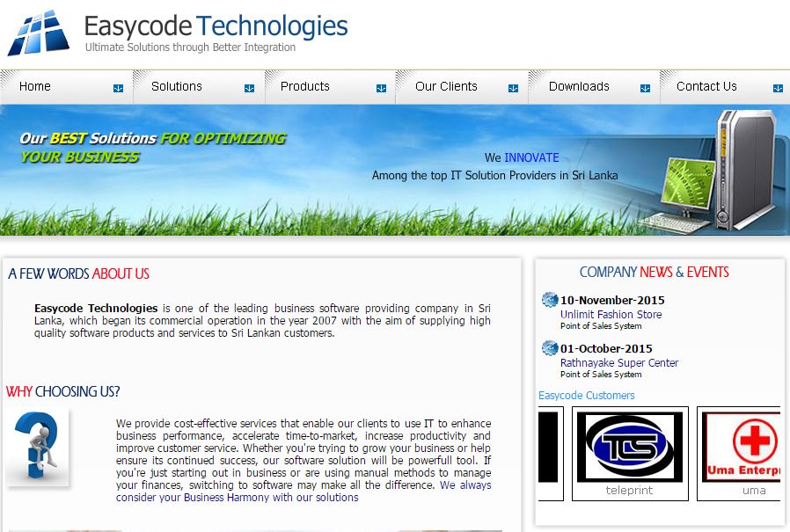The height and width of the screenshot is (532, 790).
Task: Click the globe icon beside 01-October-2015
Action: coord(550,348)
